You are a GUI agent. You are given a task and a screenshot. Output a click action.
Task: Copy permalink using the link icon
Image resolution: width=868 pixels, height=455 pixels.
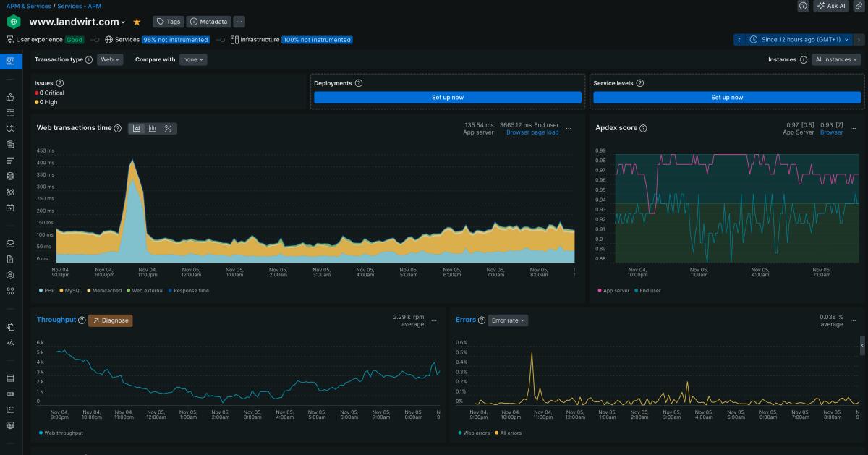coord(859,6)
